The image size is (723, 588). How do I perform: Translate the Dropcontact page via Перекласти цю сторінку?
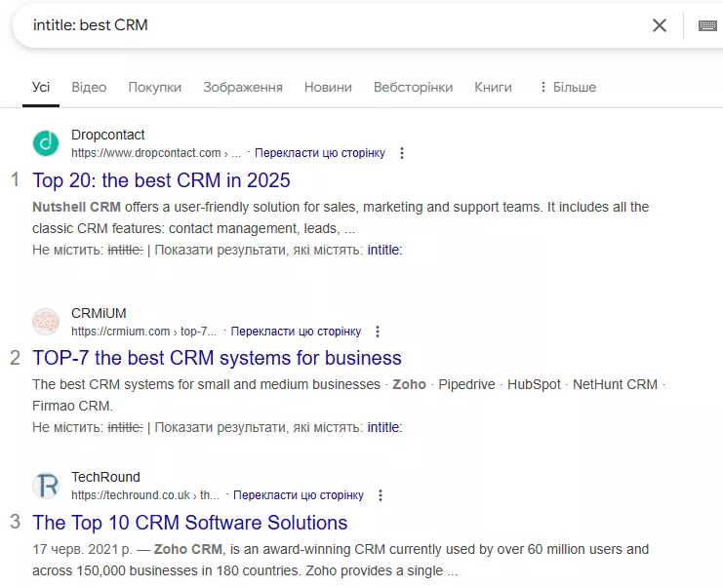point(320,153)
